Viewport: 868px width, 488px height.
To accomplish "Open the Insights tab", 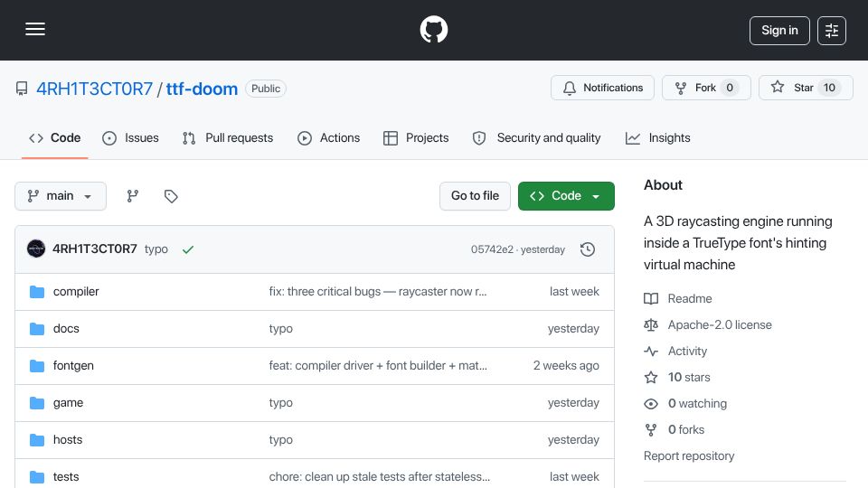I will [658, 137].
